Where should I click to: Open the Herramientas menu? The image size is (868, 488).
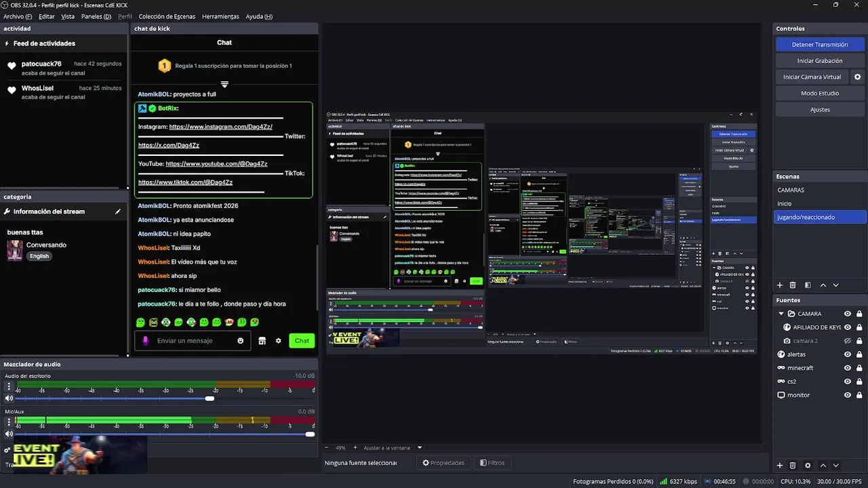click(220, 16)
